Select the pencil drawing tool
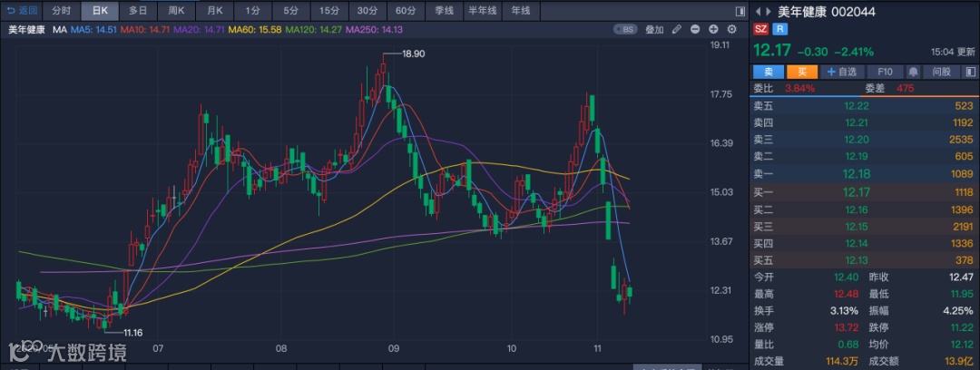 click(x=676, y=29)
